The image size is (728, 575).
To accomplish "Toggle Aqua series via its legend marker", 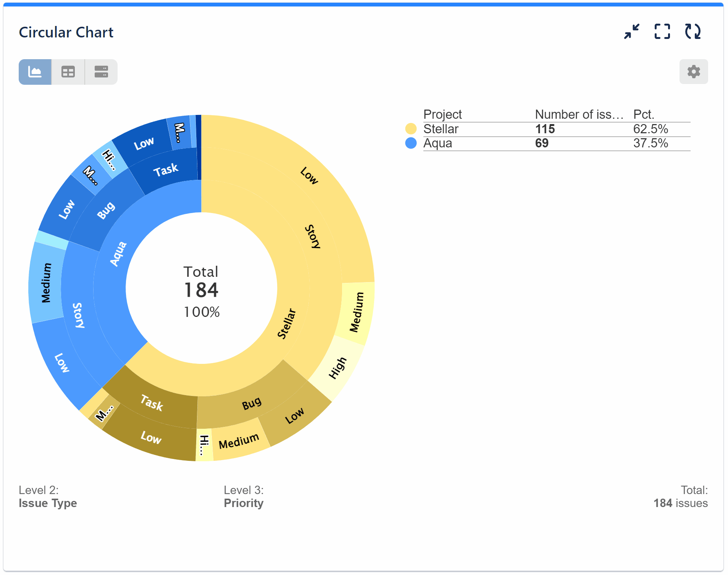I will [x=411, y=144].
